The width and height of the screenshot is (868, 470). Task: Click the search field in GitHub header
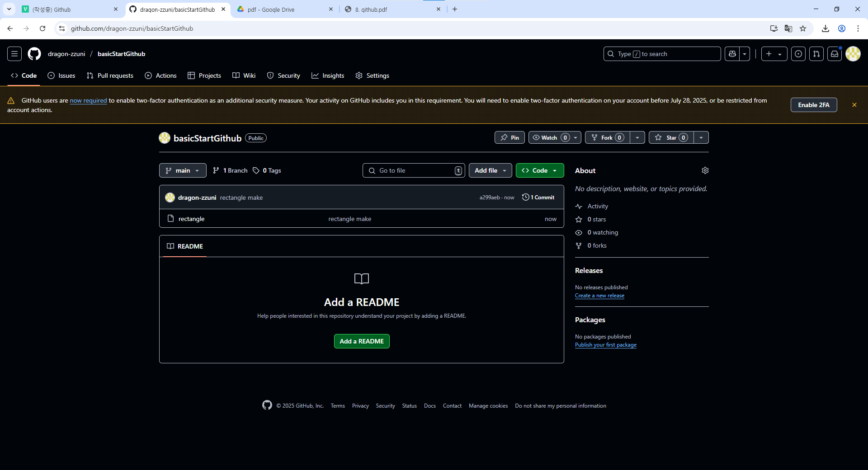(x=662, y=54)
